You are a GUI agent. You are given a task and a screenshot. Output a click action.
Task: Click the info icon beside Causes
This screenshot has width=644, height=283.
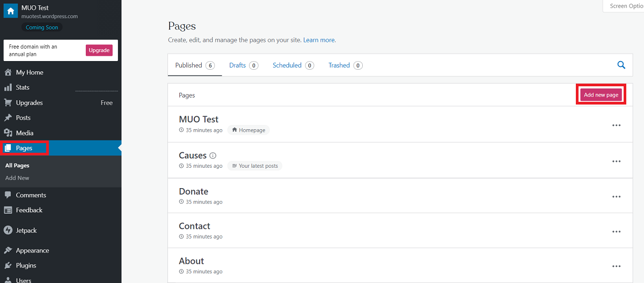(213, 155)
